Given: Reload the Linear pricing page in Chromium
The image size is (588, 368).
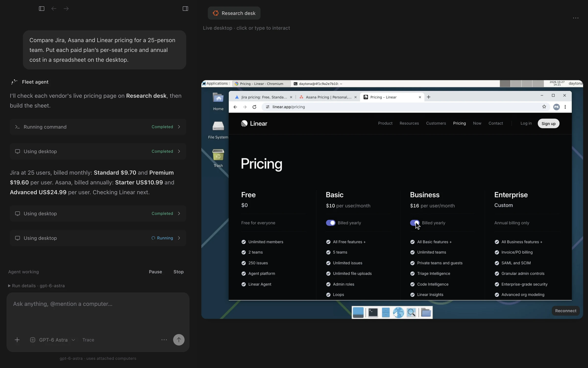Looking at the screenshot, I should coord(254,107).
